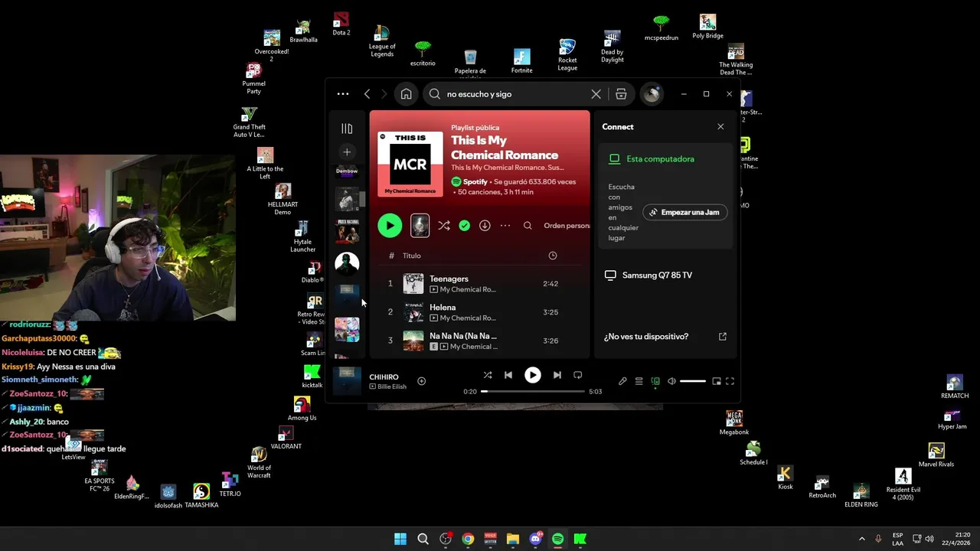Toggle repeat in the player bar
The image size is (980, 551).
click(x=578, y=375)
